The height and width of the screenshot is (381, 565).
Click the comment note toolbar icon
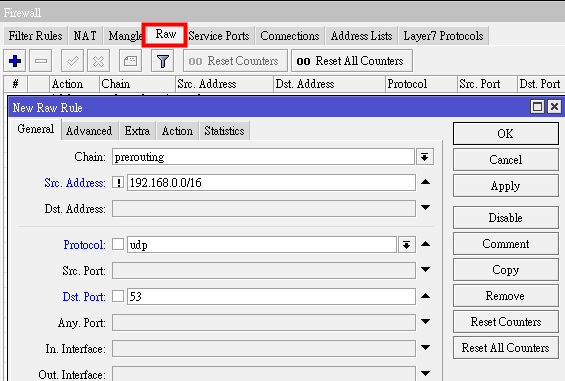(x=130, y=61)
